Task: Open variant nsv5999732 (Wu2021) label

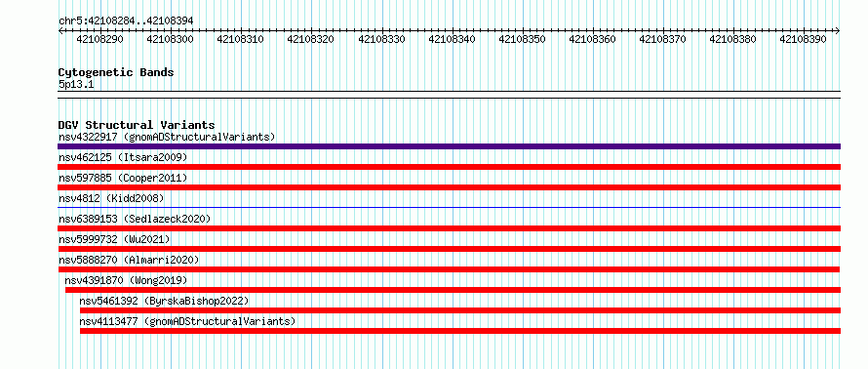Action: coord(114,239)
